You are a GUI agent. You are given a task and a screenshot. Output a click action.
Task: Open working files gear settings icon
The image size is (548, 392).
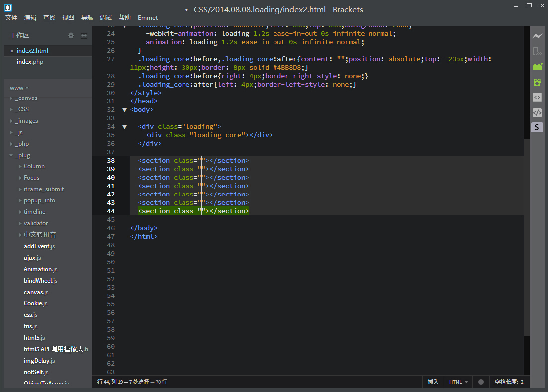[71, 35]
